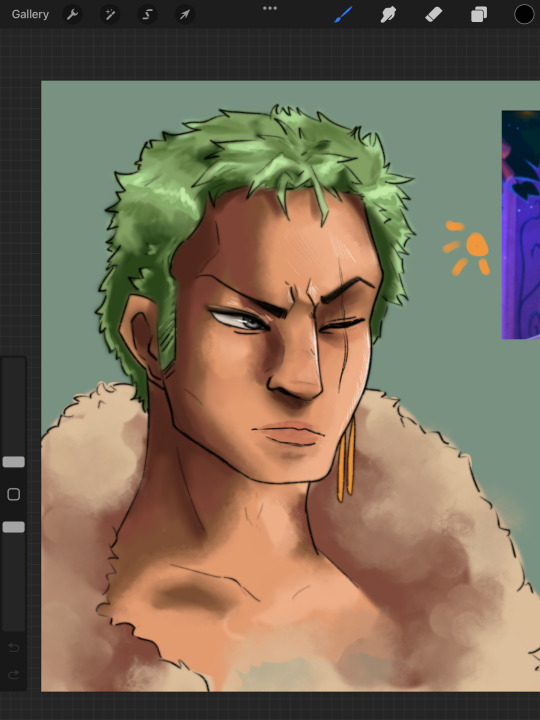The image size is (540, 720).
Task: Tap the reference image on canvas
Action: coord(521,225)
